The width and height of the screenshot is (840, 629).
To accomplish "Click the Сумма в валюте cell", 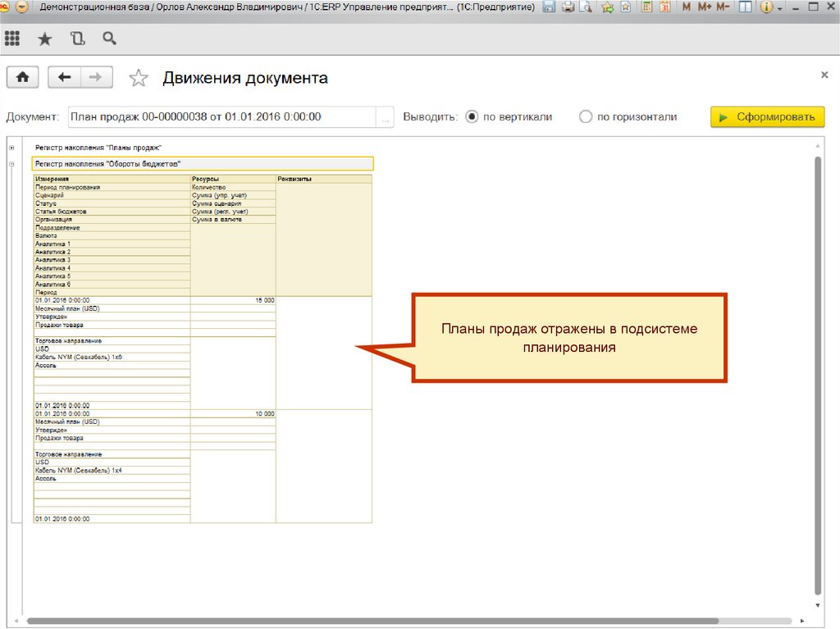I will (x=233, y=220).
